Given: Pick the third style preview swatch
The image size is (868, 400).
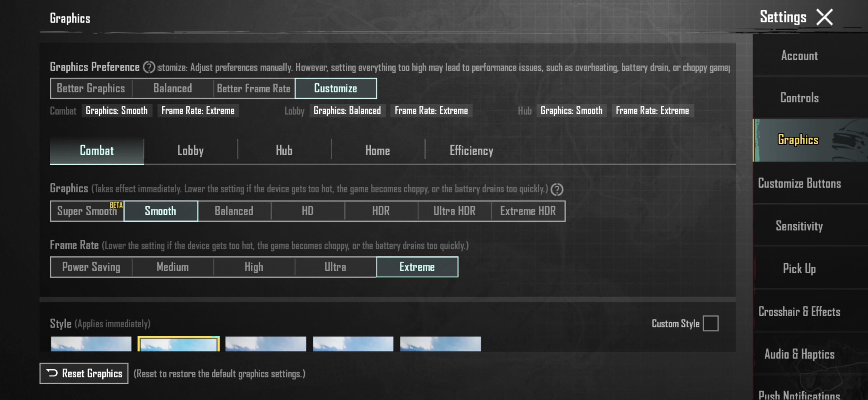Looking at the screenshot, I should tap(265, 344).
